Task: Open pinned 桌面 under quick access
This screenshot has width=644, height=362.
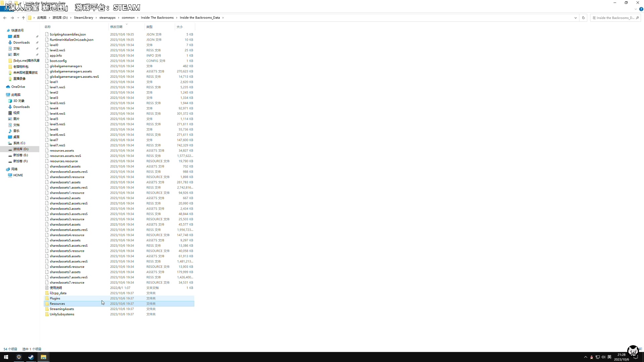Action: (x=16, y=37)
